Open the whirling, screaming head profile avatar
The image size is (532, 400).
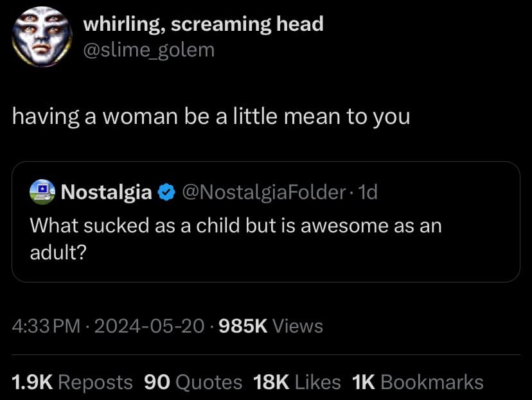tap(42, 37)
